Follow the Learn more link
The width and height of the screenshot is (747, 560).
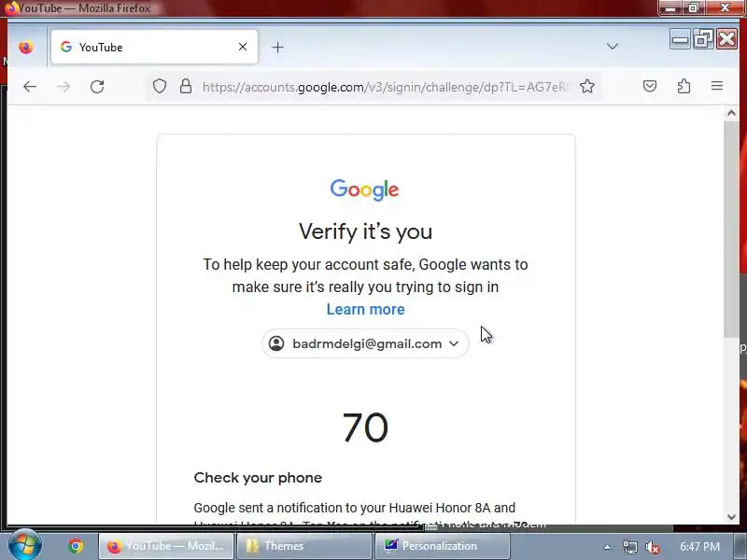click(x=365, y=310)
